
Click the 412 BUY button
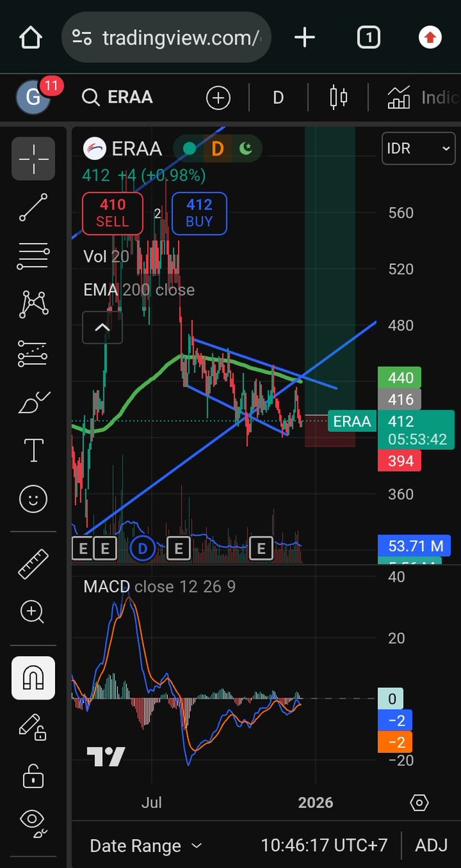pos(198,213)
